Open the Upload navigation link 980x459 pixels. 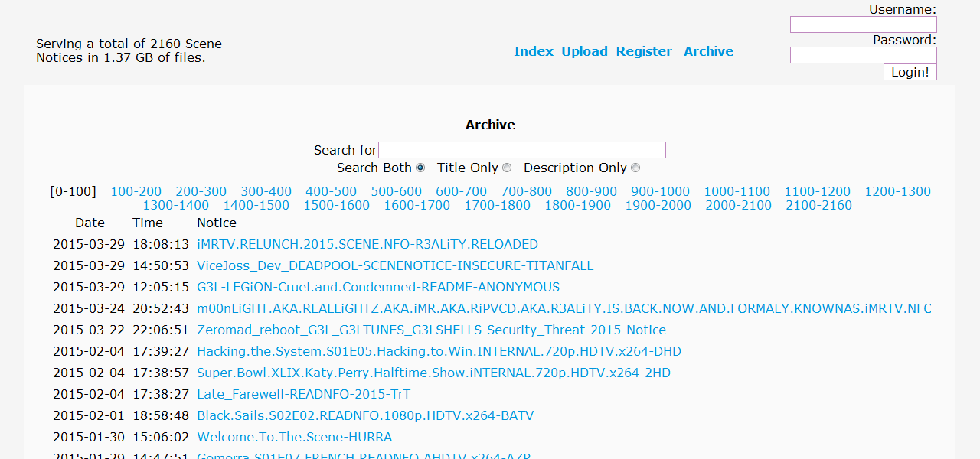click(584, 51)
